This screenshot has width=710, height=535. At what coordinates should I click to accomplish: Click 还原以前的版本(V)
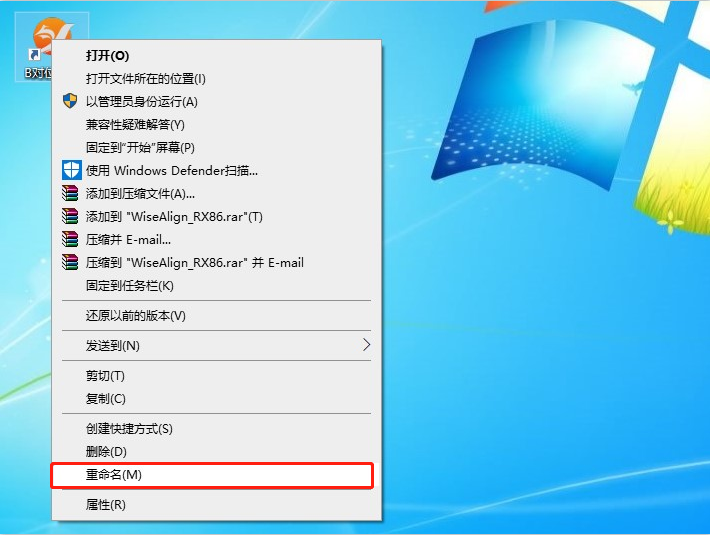[x=136, y=316]
